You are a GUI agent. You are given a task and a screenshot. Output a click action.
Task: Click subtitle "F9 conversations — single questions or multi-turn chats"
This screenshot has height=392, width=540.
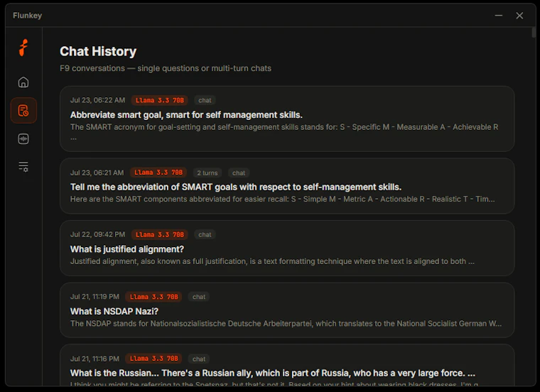tap(166, 68)
